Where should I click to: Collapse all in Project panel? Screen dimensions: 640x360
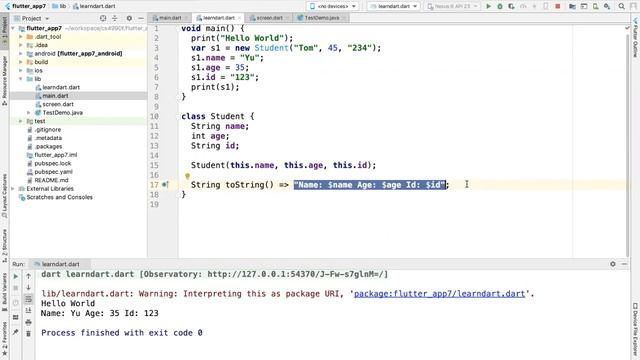pos(115,18)
